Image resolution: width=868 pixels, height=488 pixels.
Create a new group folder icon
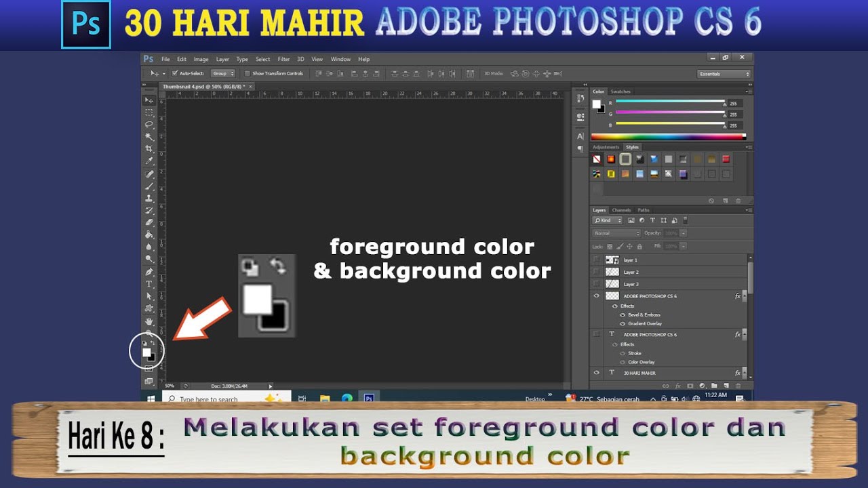tap(714, 386)
